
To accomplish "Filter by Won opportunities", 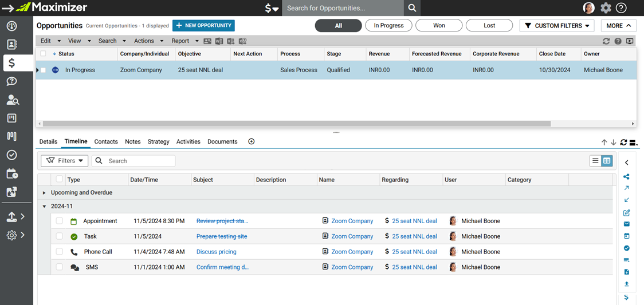I will click(439, 25).
